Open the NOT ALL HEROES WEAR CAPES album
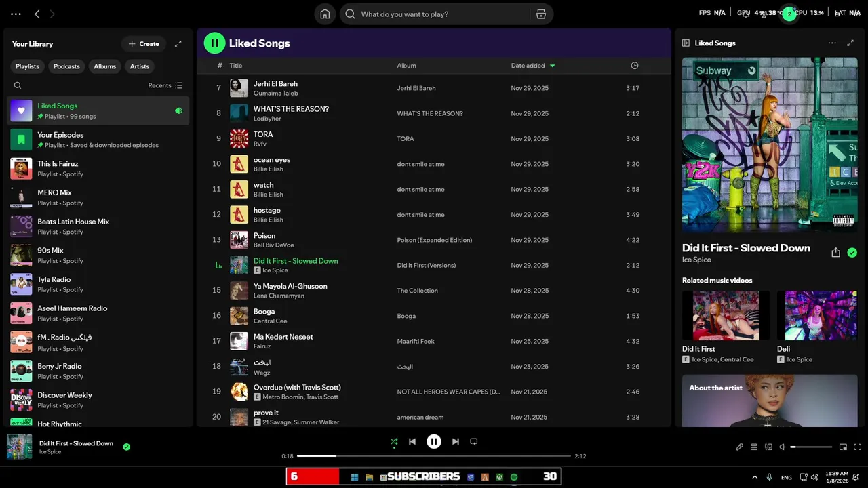 tap(449, 392)
